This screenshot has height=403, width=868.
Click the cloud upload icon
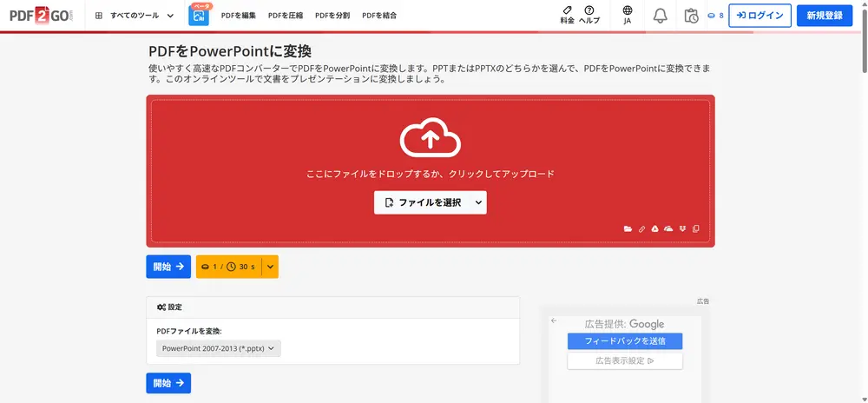point(431,138)
